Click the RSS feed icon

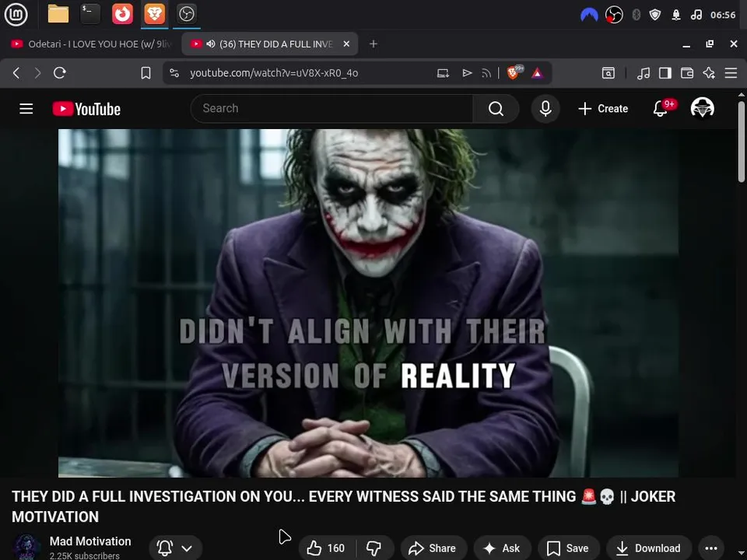[x=486, y=73]
